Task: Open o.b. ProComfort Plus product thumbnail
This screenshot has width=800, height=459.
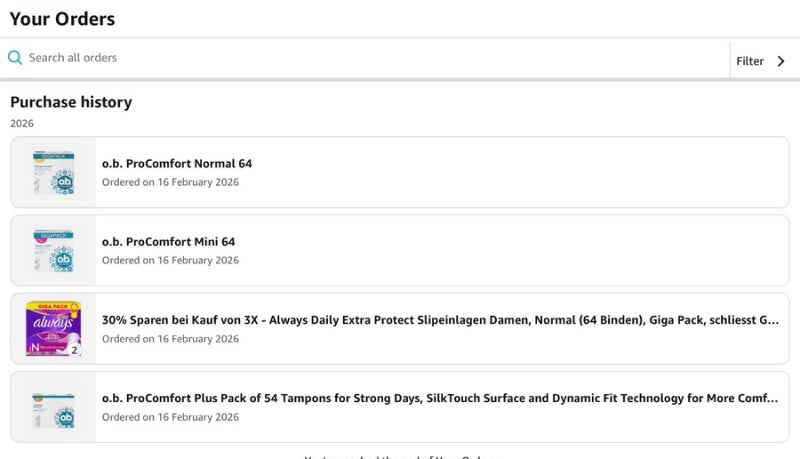Action: pos(54,407)
